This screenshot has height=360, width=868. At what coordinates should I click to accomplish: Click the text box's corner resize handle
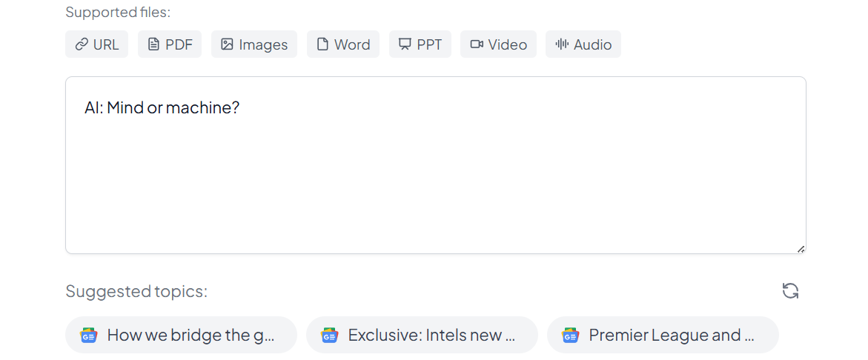coord(801,249)
